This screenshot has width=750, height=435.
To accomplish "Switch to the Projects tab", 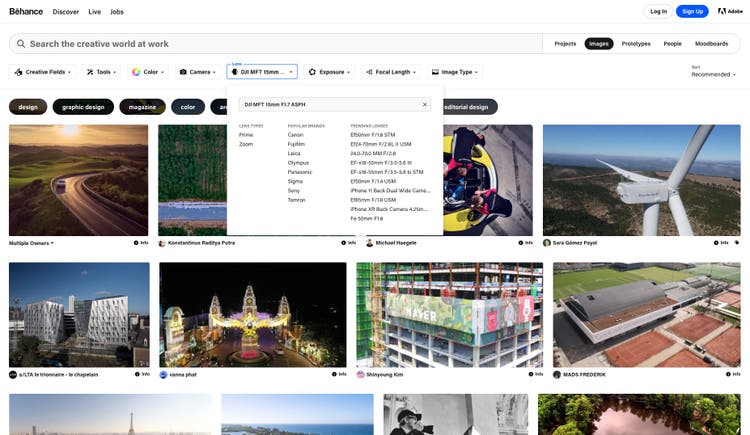I will click(x=565, y=44).
